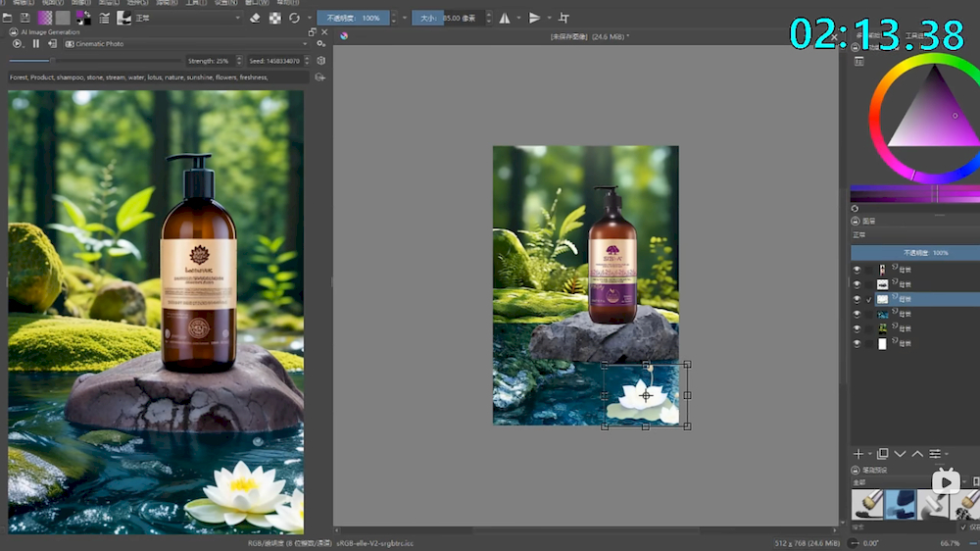
Task: Toggle preserve alpha checkerboard icon
Action: click(275, 18)
